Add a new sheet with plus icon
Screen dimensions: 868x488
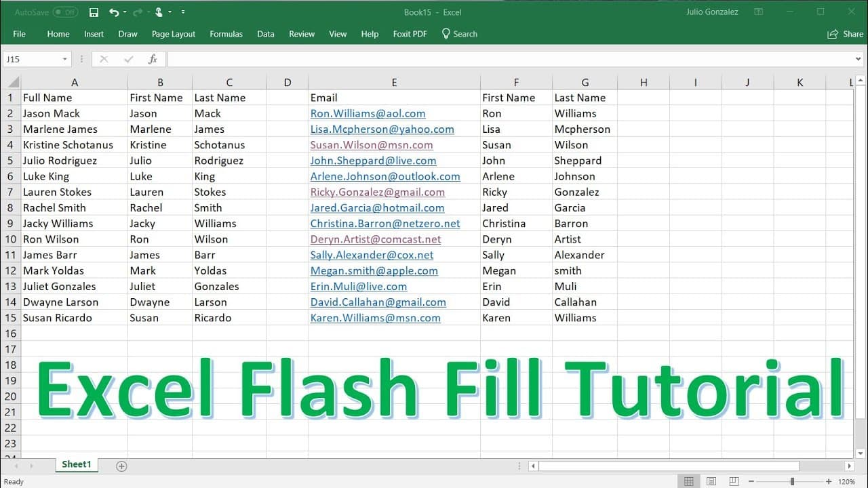pyautogui.click(x=121, y=466)
